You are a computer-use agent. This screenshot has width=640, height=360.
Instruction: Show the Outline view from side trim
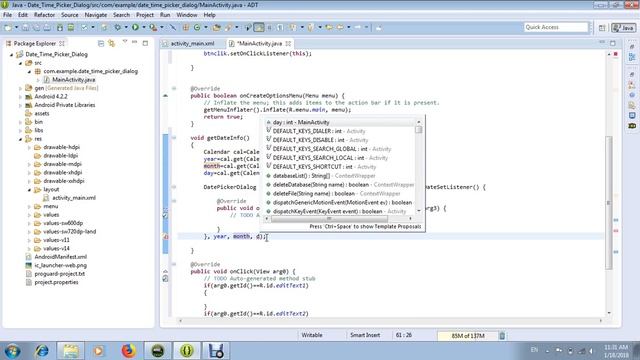point(632,57)
